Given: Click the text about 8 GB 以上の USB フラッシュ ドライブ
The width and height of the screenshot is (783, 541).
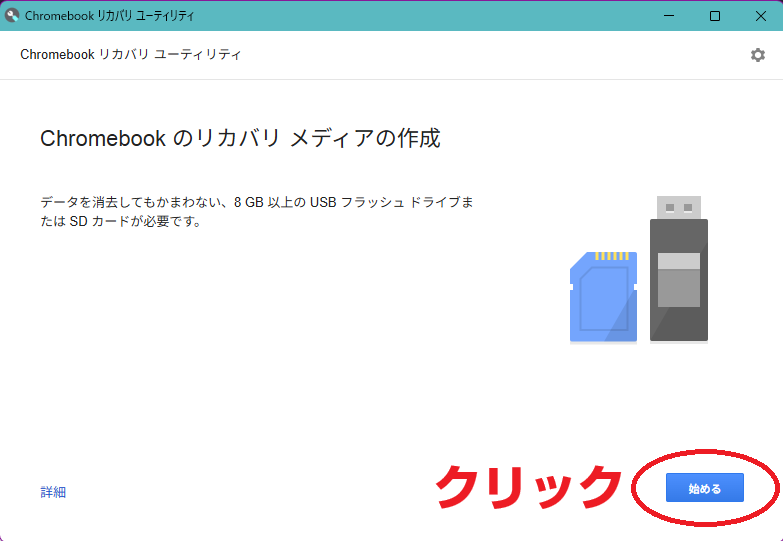Looking at the screenshot, I should pos(257,211).
